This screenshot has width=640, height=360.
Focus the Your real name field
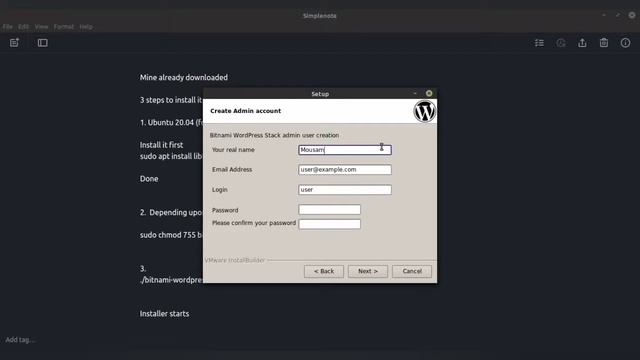(x=345, y=150)
